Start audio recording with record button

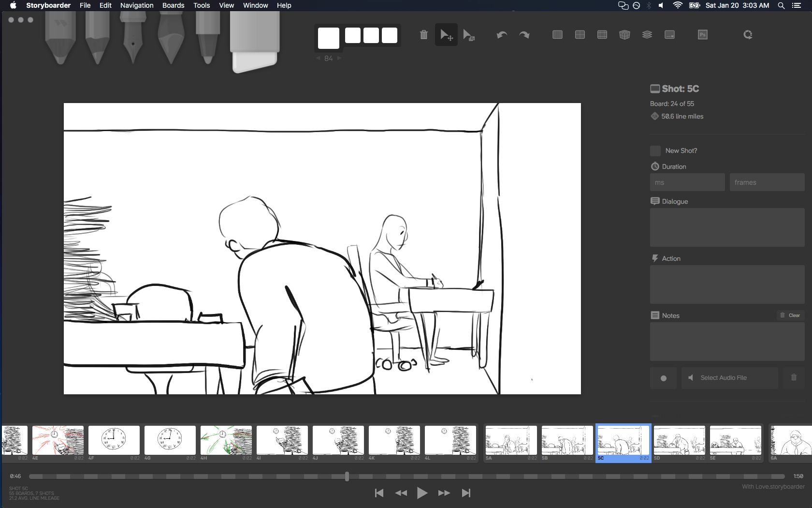[x=664, y=378]
